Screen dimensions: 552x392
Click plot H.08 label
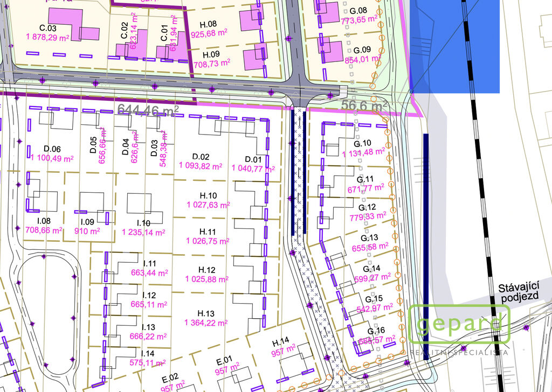[x=209, y=25]
